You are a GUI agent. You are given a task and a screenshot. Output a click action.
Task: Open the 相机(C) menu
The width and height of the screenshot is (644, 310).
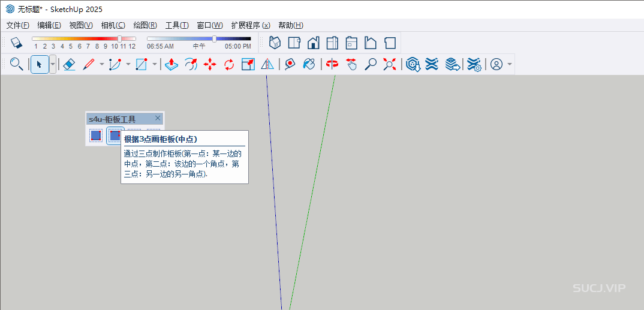click(x=113, y=25)
